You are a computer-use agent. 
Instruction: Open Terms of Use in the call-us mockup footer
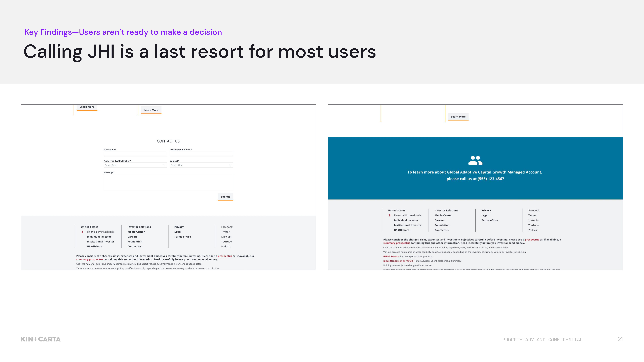click(489, 220)
